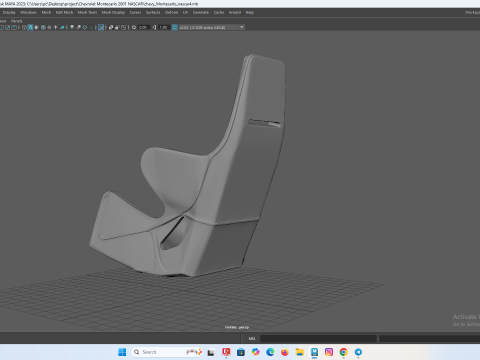Open the Cache menu
Screen dimensions: 480x360
219,12
